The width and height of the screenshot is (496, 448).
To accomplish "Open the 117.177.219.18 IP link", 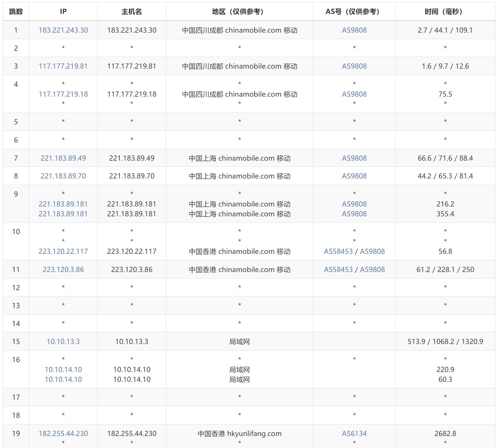I will [x=63, y=94].
